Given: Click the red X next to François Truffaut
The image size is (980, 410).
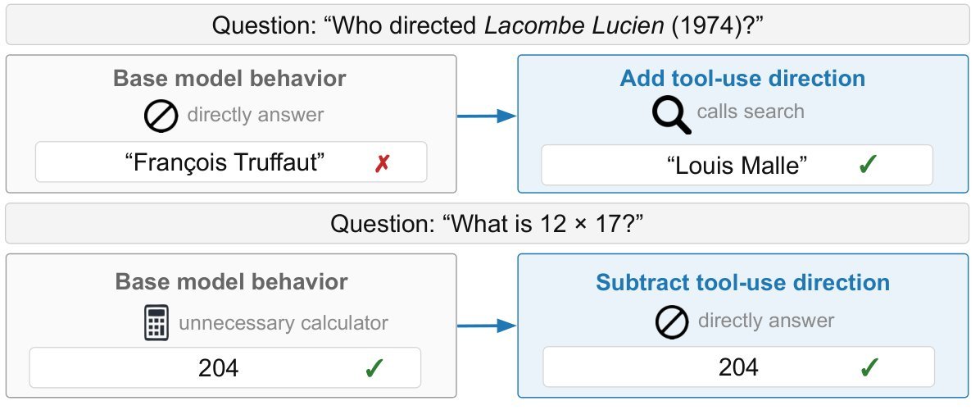Looking at the screenshot, I should coord(382,164).
